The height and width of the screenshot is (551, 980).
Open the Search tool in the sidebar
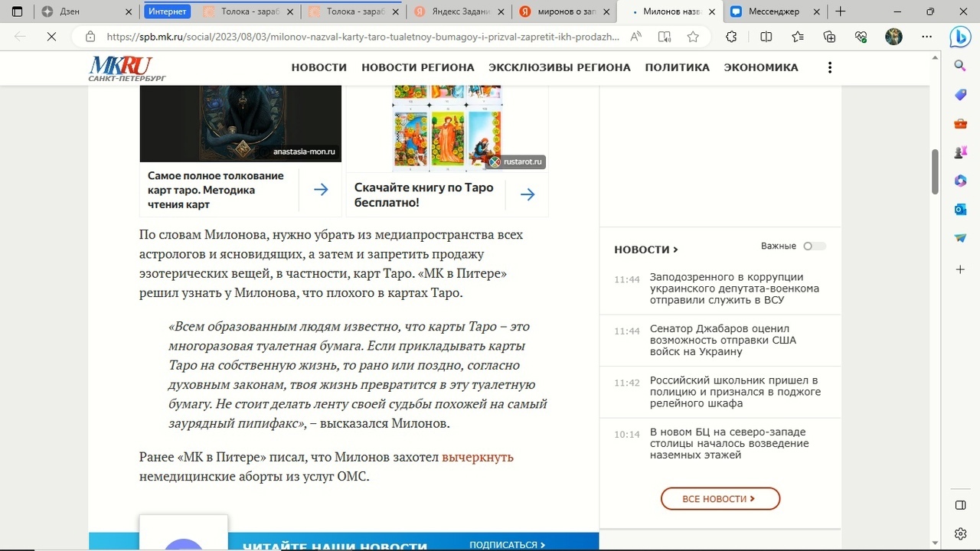[x=960, y=65]
